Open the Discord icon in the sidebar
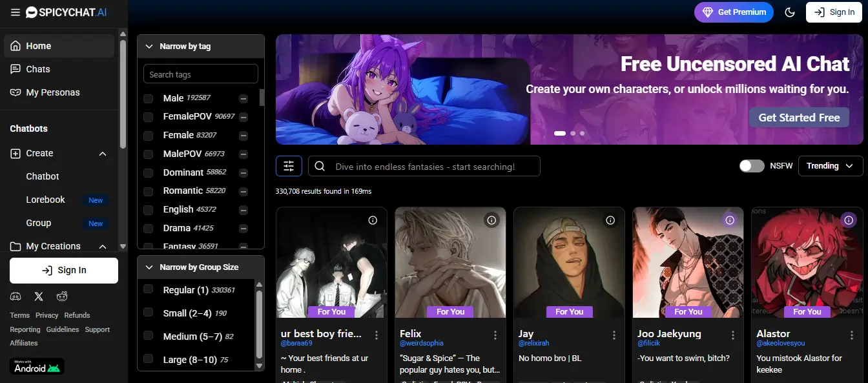Screen dimensions: 868x383 click(x=15, y=296)
